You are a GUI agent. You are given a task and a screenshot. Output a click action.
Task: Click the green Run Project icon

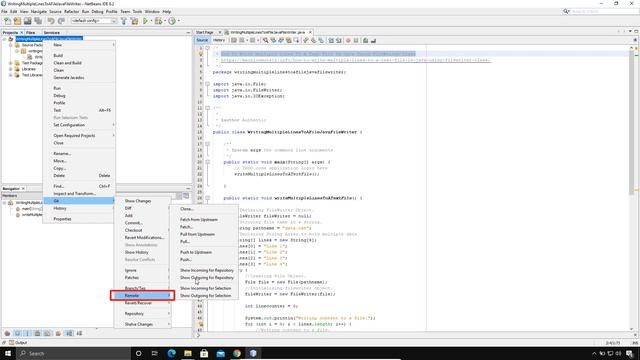pyautogui.click(x=145, y=21)
